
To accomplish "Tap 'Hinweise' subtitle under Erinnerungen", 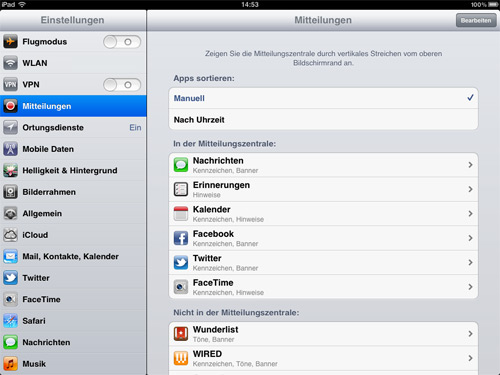I will [x=206, y=195].
